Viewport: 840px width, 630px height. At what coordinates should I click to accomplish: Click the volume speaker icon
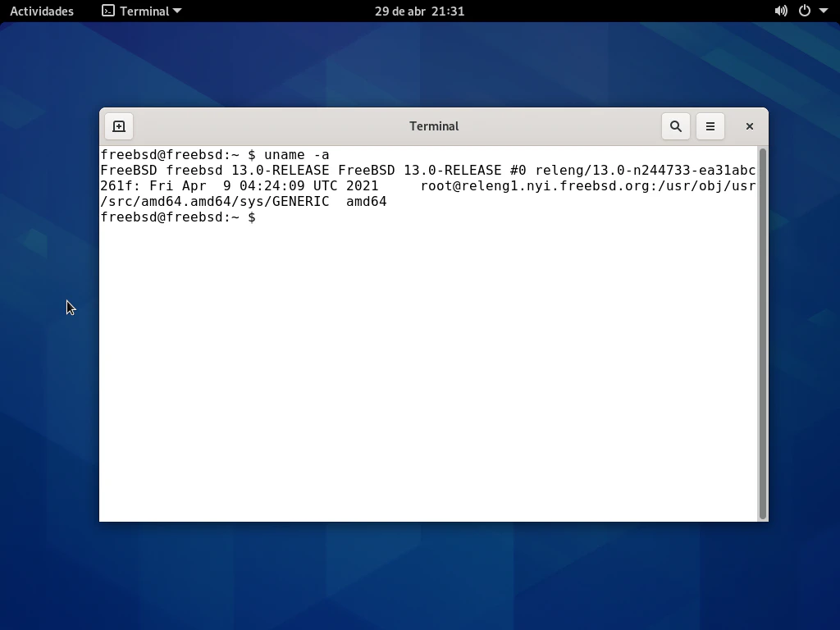point(781,11)
